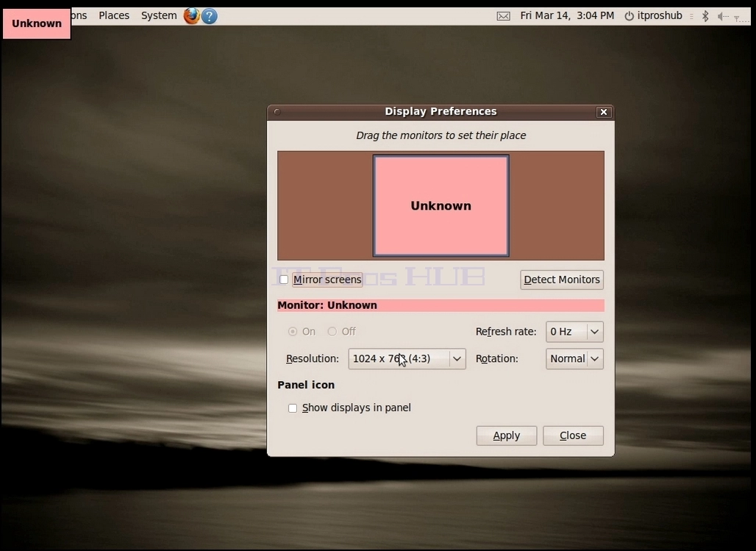Check Show displays in panel
This screenshot has width=756, height=551.
tap(293, 408)
